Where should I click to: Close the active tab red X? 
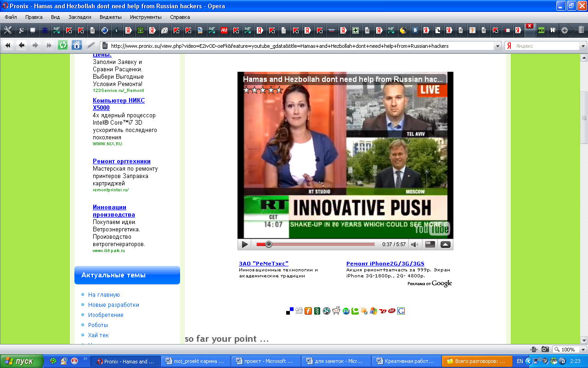530,26
